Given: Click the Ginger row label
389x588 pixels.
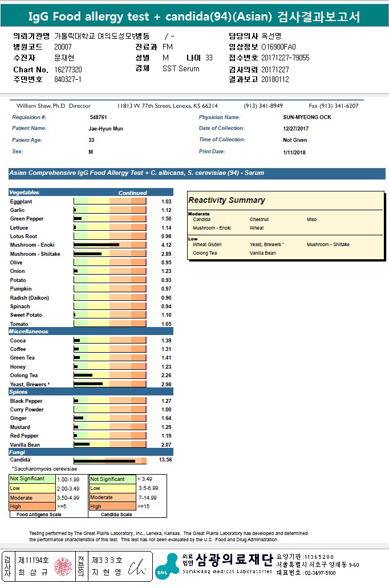Looking at the screenshot, I should tap(18, 418).
